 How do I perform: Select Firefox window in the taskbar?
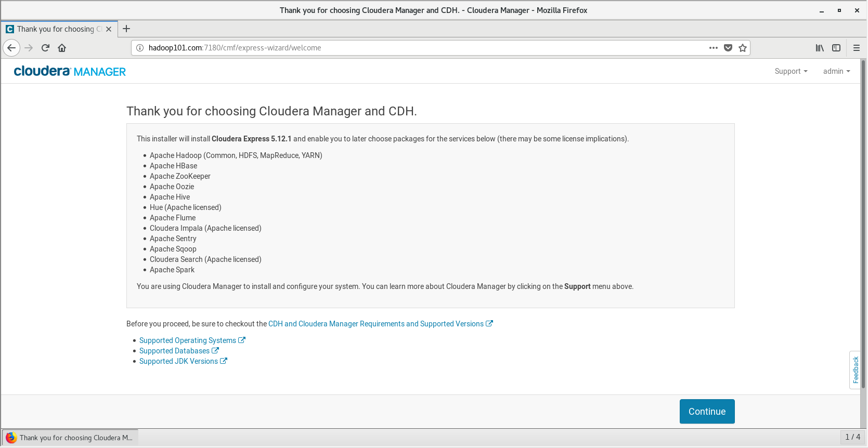pos(70,438)
